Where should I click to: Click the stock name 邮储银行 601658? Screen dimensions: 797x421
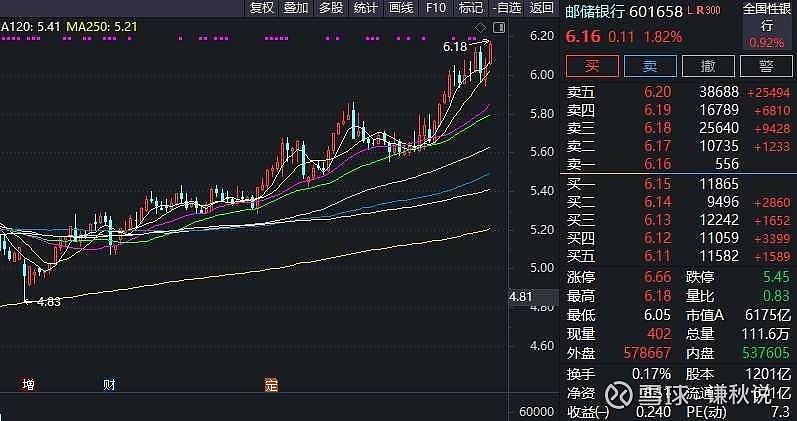(x=624, y=11)
